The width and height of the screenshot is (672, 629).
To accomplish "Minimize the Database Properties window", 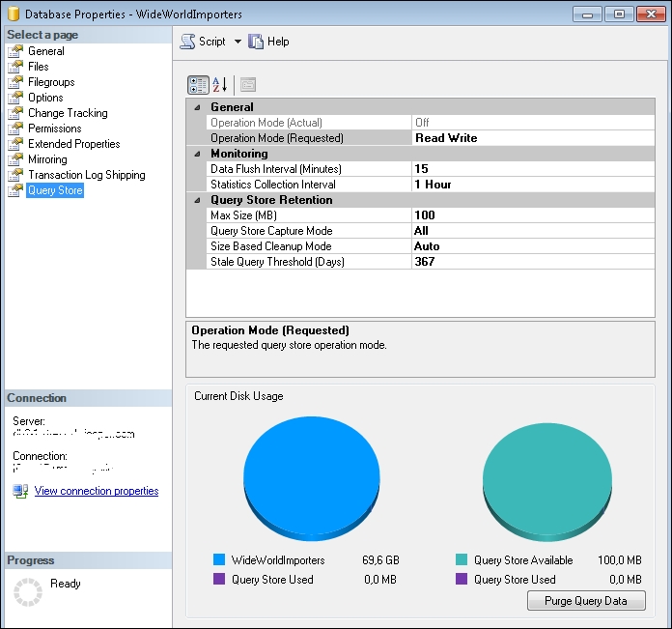I will pyautogui.click(x=587, y=14).
